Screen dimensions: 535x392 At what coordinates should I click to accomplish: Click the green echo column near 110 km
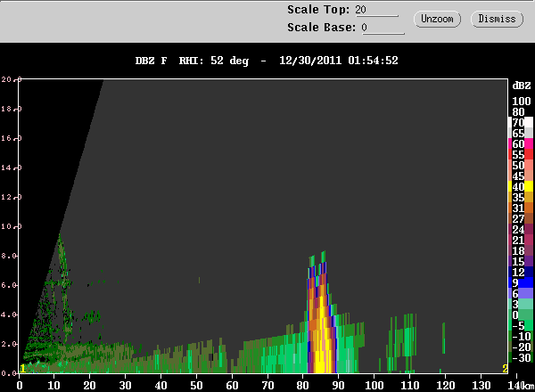411,339
